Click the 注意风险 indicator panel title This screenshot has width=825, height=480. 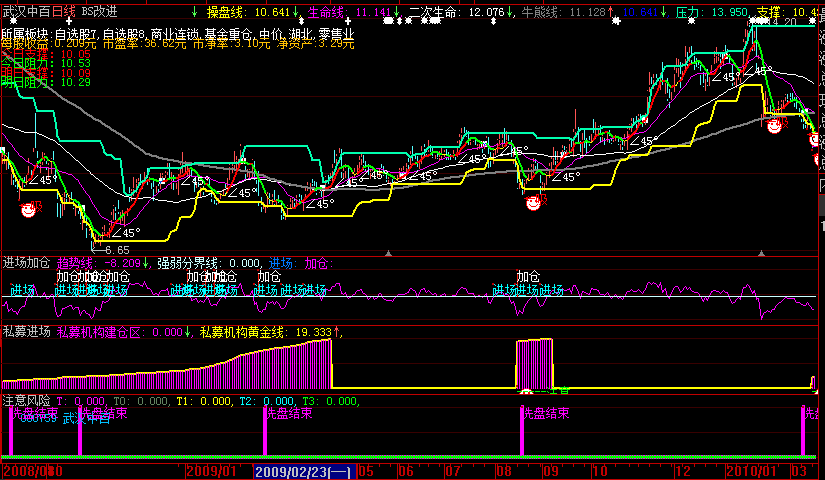(x=27, y=401)
